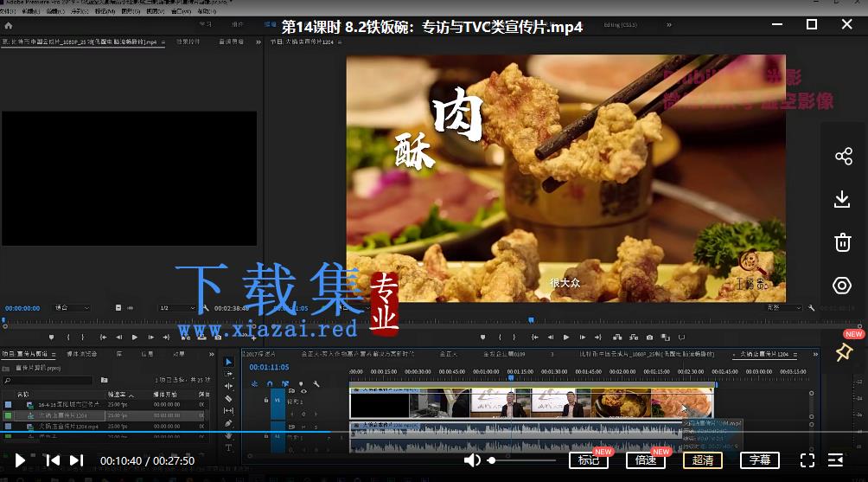Viewport: 868px width, 482px height.
Task: Add a marker in Program monitor
Action: 482,337
